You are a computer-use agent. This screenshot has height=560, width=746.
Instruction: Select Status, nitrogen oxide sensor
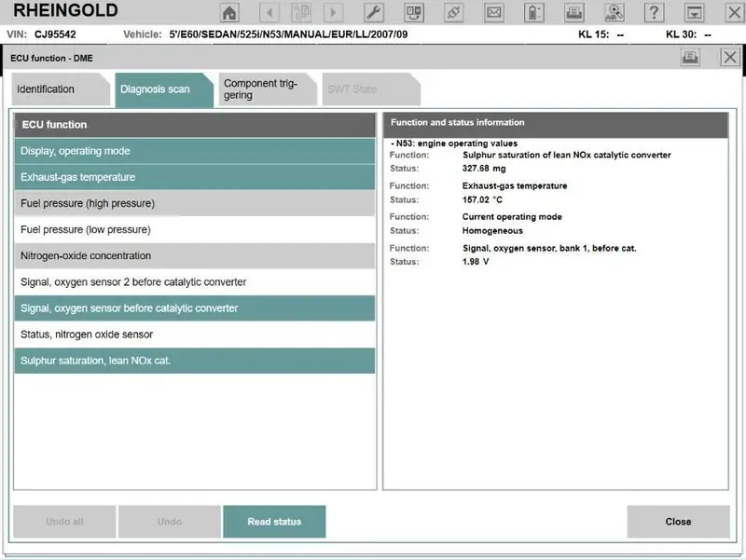(x=195, y=335)
